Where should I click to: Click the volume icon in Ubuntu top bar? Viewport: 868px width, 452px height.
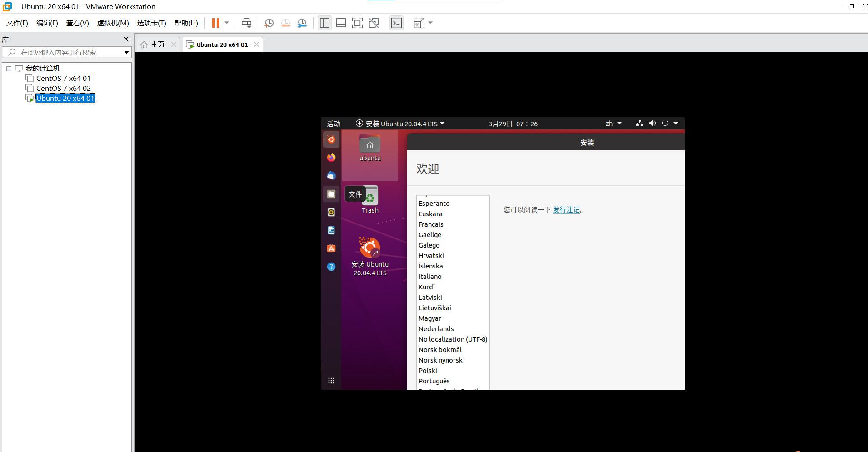pyautogui.click(x=653, y=123)
